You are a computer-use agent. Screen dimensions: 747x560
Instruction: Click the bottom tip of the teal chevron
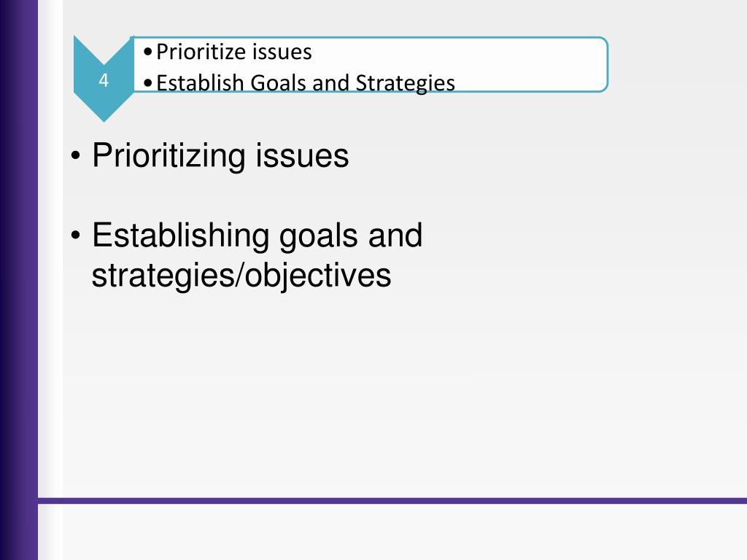pos(104,117)
